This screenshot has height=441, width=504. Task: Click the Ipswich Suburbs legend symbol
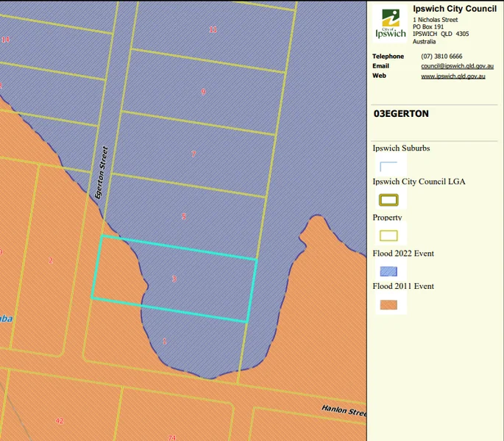coord(388,166)
